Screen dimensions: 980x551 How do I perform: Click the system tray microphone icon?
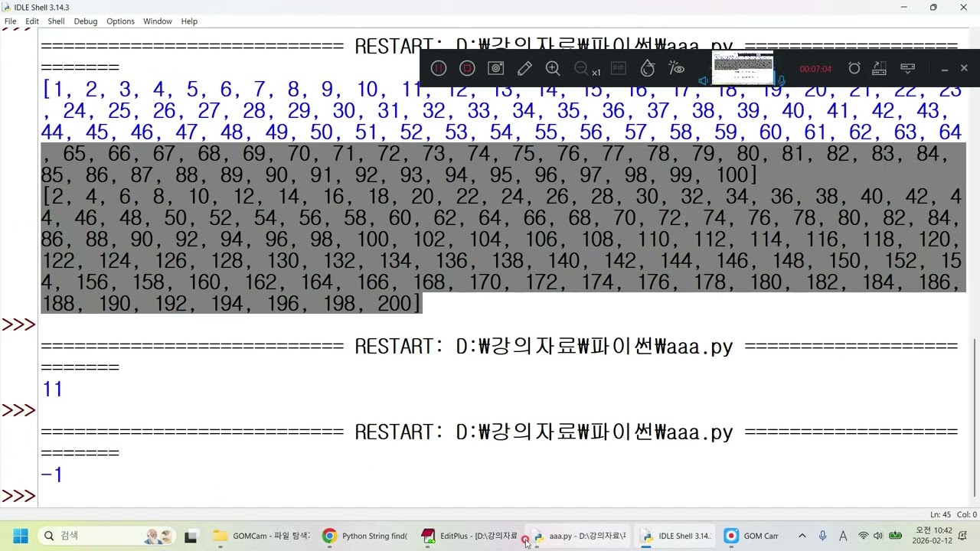click(x=823, y=536)
